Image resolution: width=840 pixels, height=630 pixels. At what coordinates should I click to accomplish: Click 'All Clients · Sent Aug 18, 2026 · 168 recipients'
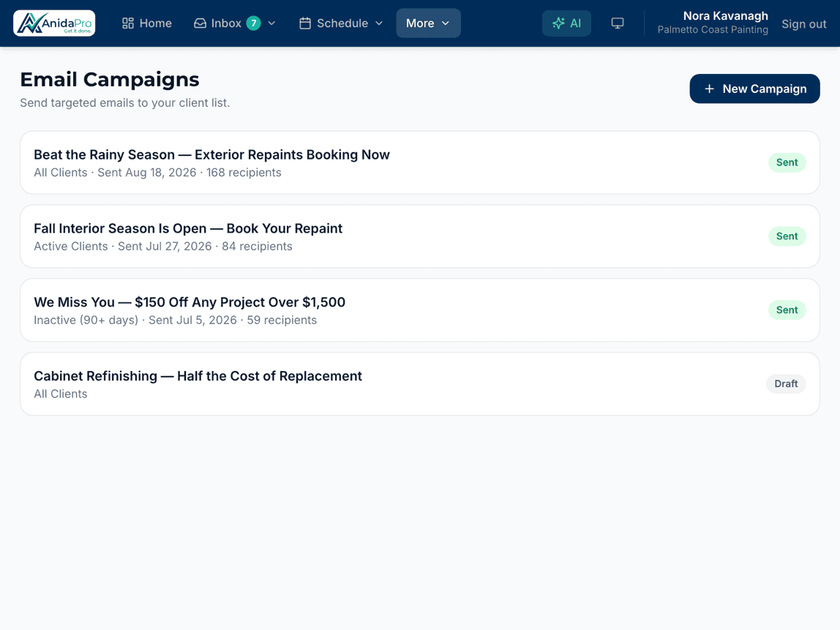pyautogui.click(x=157, y=173)
